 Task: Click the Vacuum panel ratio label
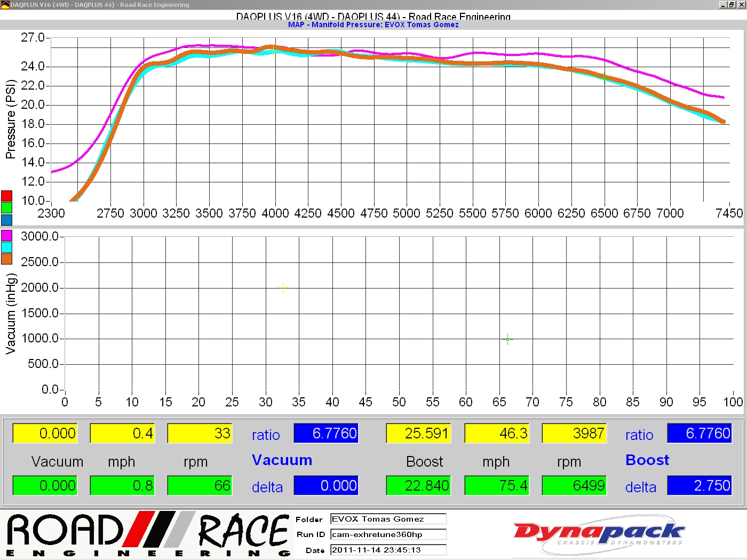click(266, 435)
